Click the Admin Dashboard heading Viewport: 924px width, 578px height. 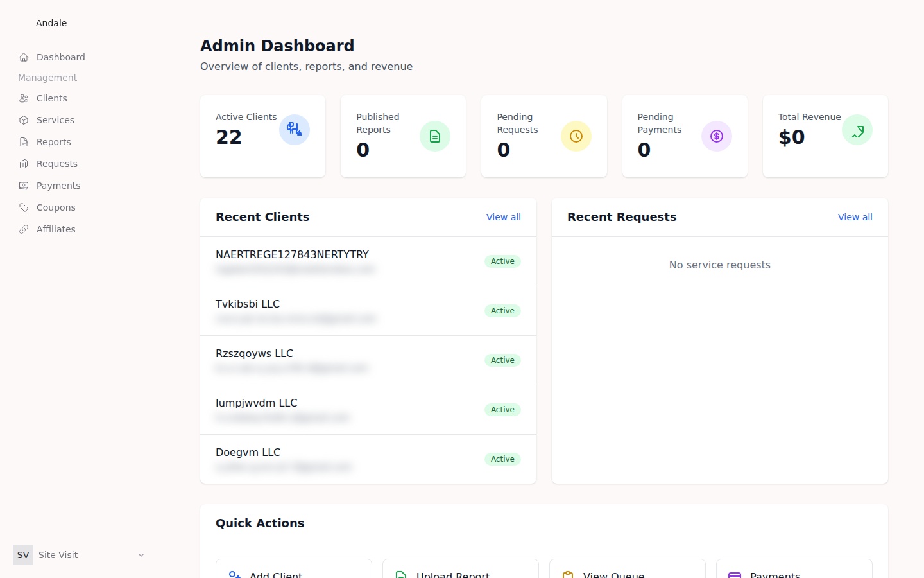coord(277,46)
